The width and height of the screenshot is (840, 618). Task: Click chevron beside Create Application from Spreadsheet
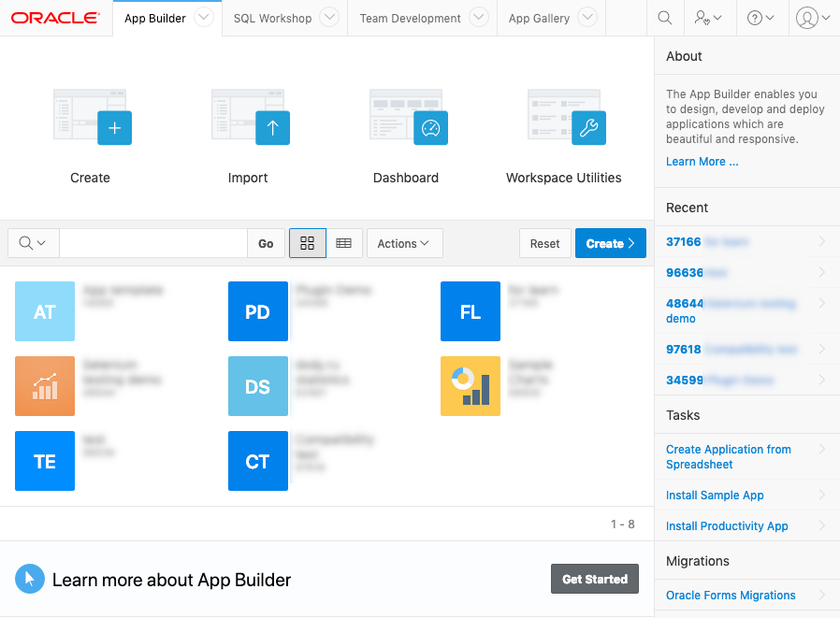click(x=822, y=449)
